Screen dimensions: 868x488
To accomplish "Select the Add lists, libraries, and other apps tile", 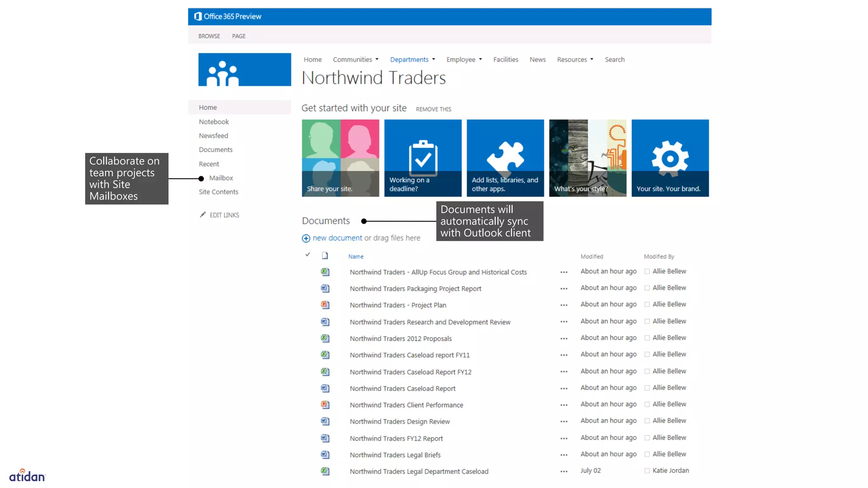I will (505, 158).
